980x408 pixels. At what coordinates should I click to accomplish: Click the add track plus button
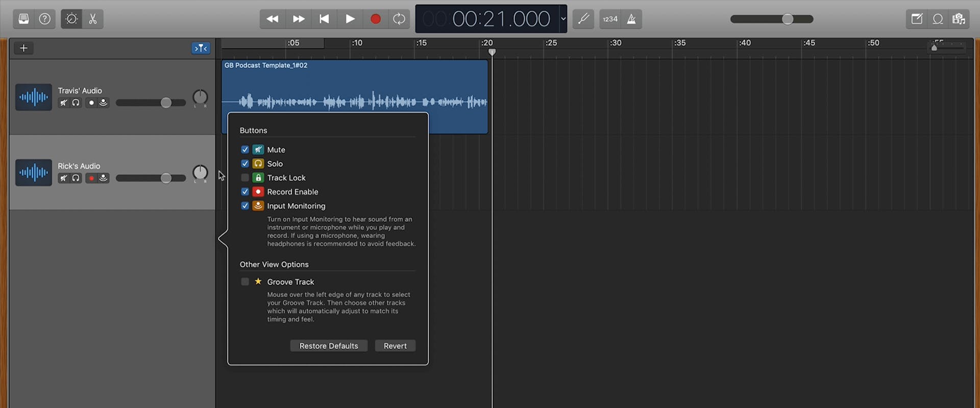pos(23,48)
